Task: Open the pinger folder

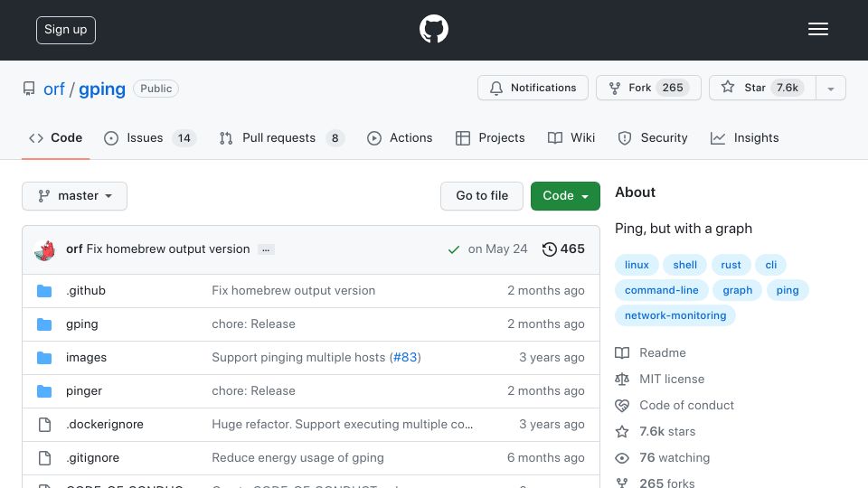Action: coord(84,391)
